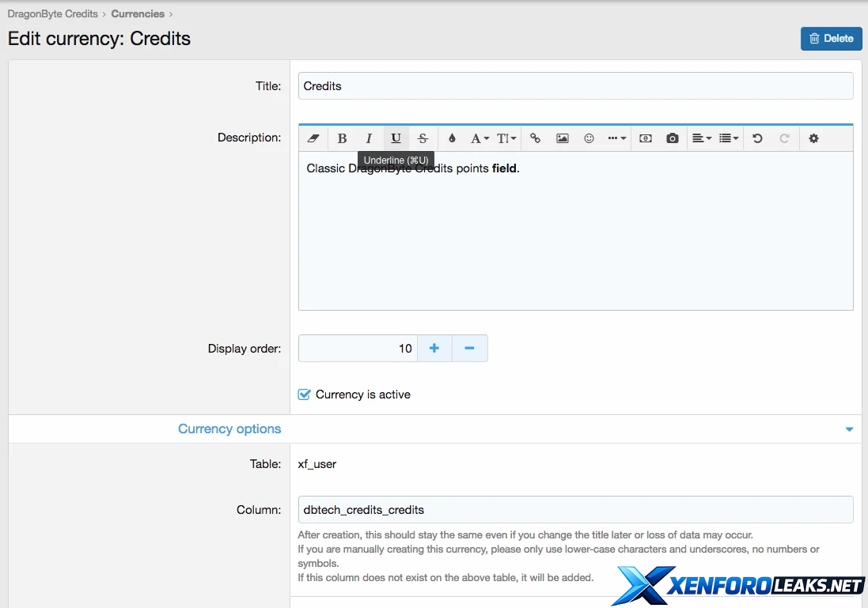The width and height of the screenshot is (868, 608).
Task: Go to the Currencies breadcrumb link
Action: click(138, 13)
